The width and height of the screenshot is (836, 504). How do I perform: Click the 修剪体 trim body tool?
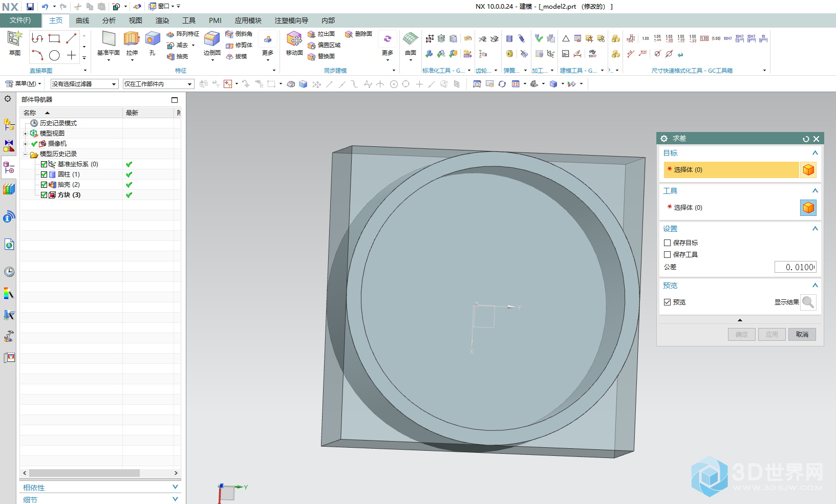coord(239,45)
